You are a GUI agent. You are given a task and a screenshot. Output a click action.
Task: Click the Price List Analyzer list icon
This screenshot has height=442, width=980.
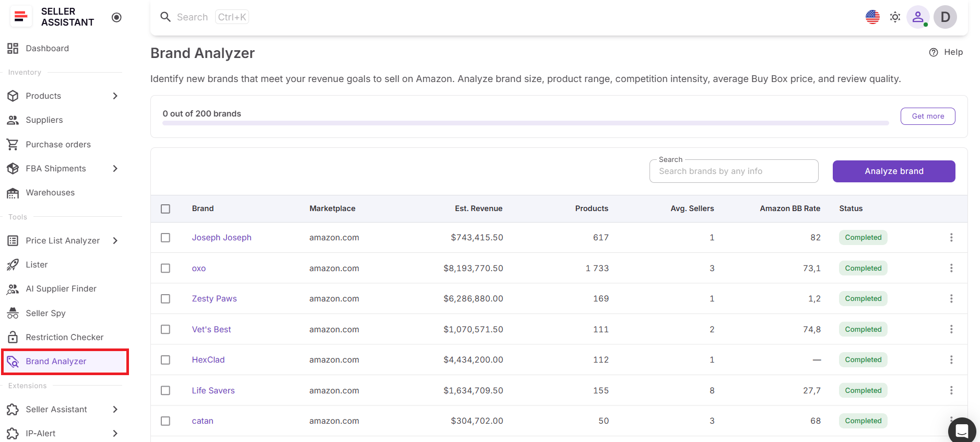(x=13, y=241)
